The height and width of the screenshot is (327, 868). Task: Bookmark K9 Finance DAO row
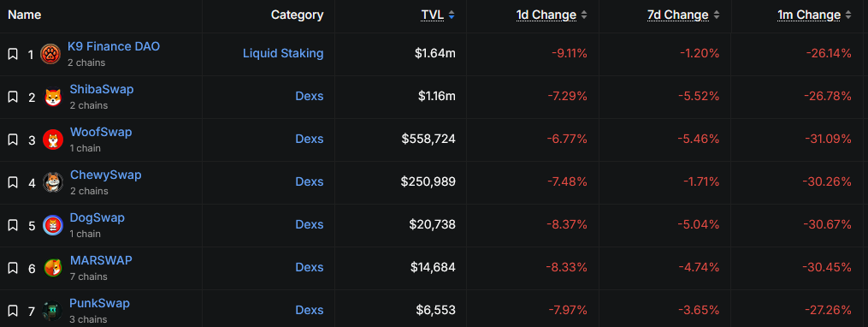point(13,54)
